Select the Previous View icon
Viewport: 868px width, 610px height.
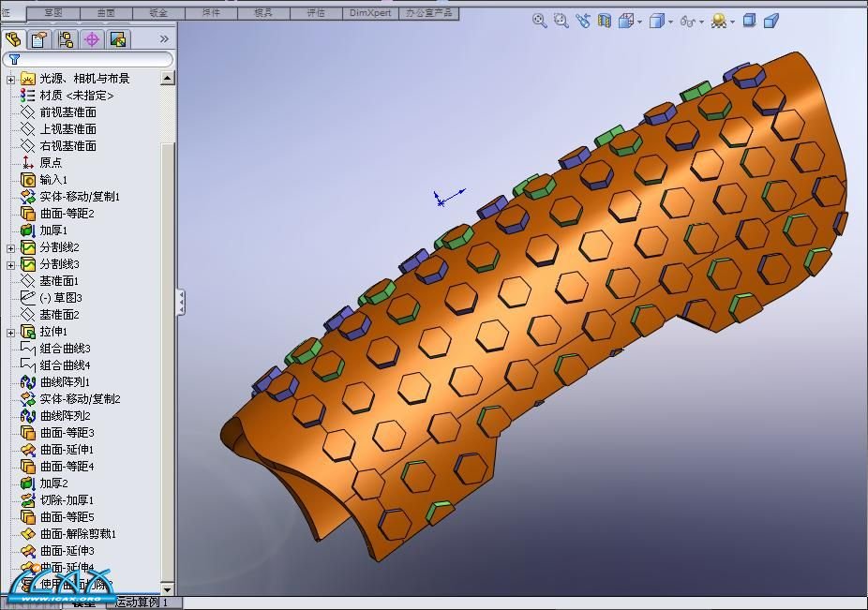[x=583, y=21]
